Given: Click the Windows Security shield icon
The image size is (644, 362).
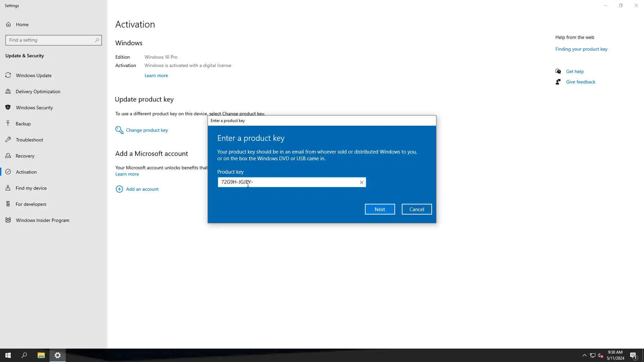Looking at the screenshot, I should coord(8,107).
